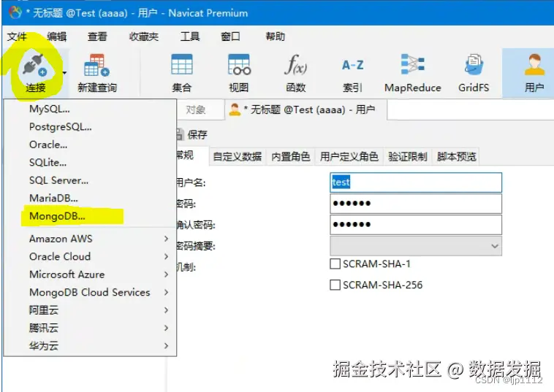Click the Navicat logo in title bar
The image size is (554, 392).
(15, 12)
